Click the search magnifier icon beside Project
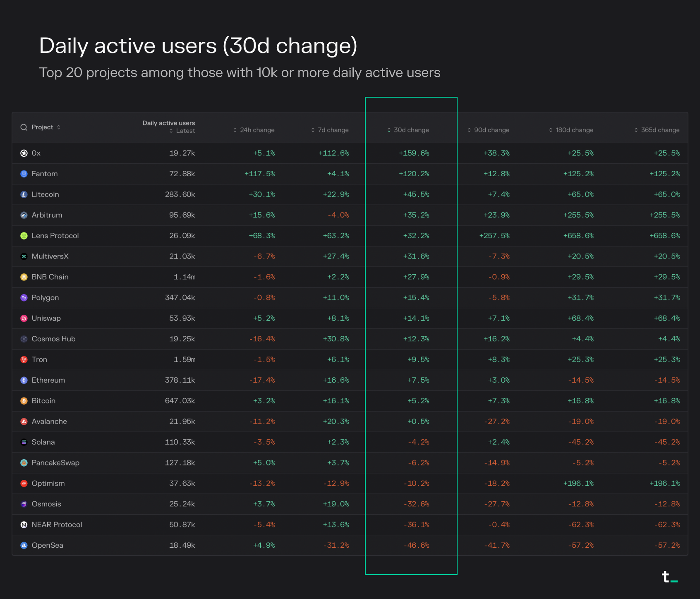 click(x=24, y=127)
